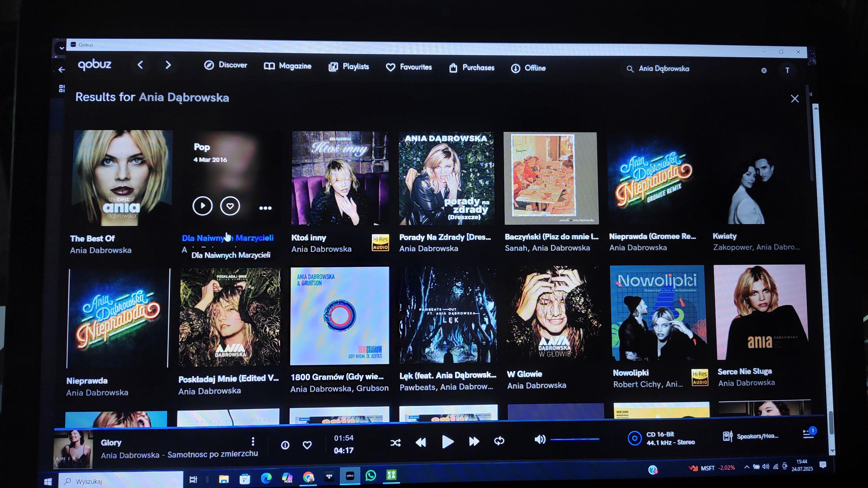Screen dimensions: 868x488
Task: Open the Baczyński album cover
Action: 551,178
